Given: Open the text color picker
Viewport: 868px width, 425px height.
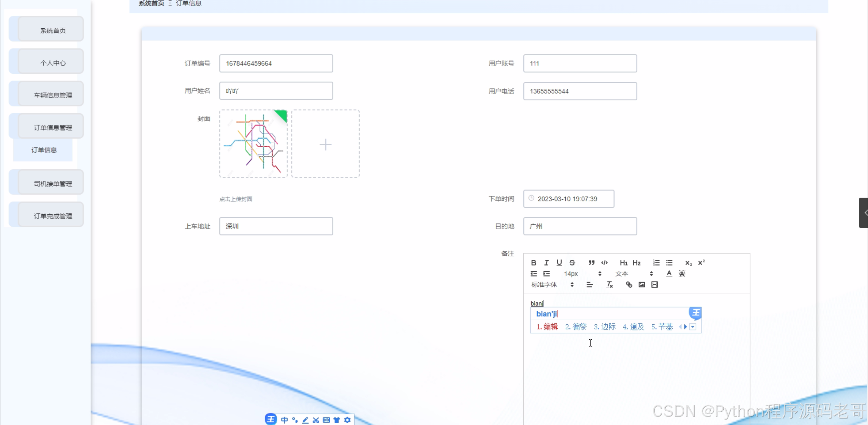Looking at the screenshot, I should pyautogui.click(x=669, y=274).
